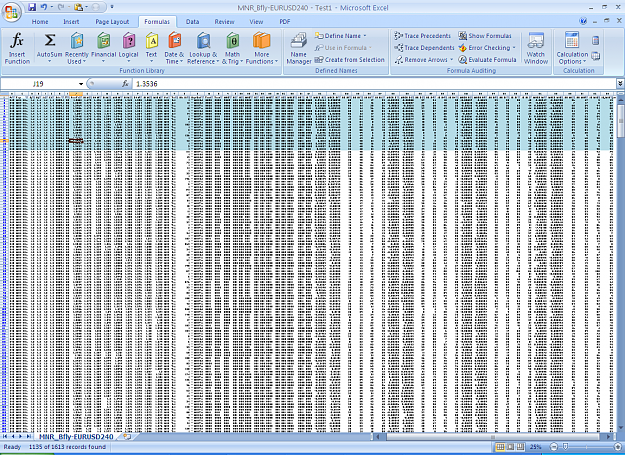Switch to Page Break Preview
625x455 pixels.
pos(520,447)
